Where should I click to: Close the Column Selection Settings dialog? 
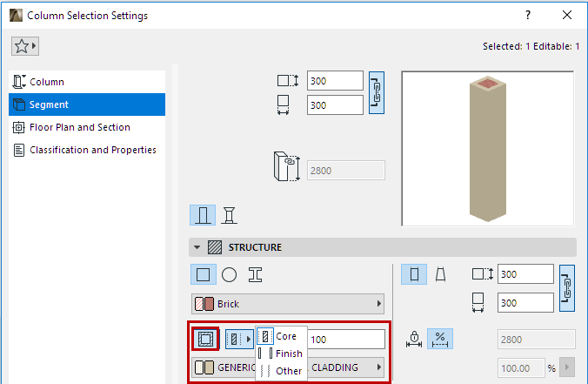[x=567, y=15]
